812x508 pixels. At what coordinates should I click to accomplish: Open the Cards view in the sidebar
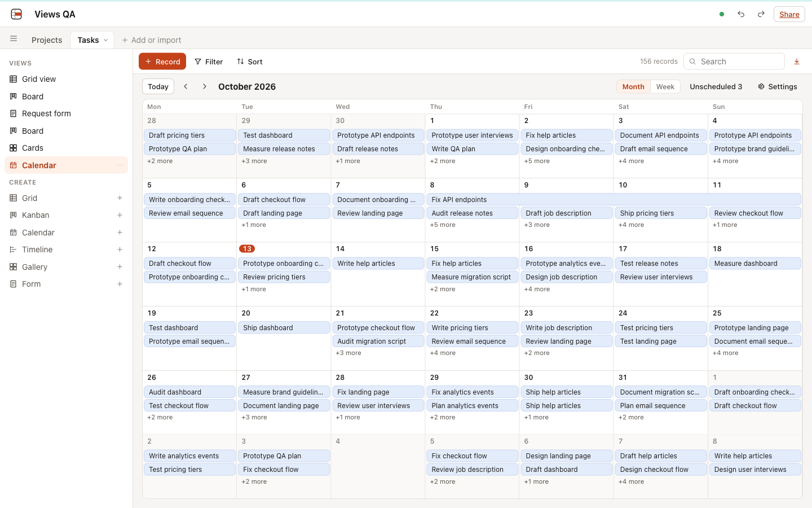pyautogui.click(x=66, y=148)
